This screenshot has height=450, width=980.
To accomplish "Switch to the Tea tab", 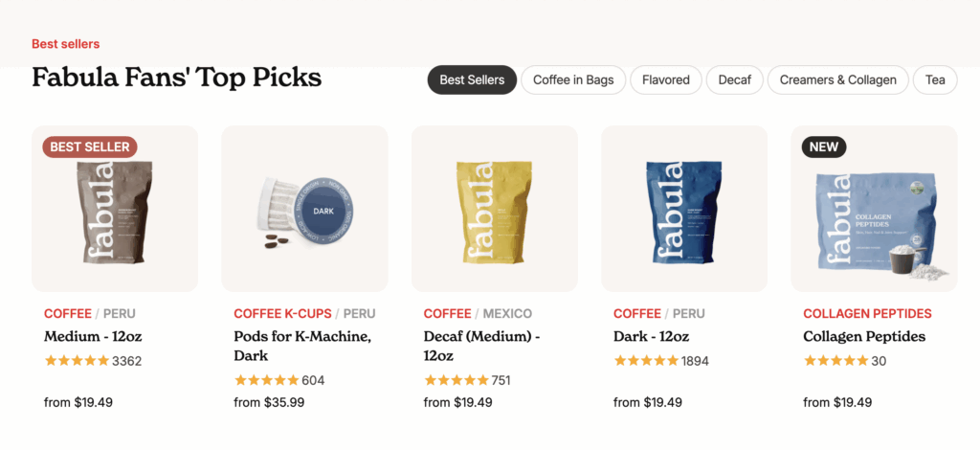I will (x=935, y=80).
